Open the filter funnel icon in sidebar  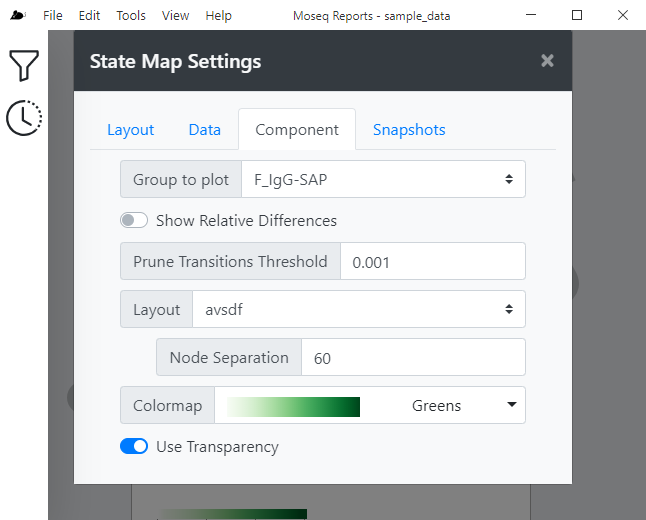pos(24,65)
